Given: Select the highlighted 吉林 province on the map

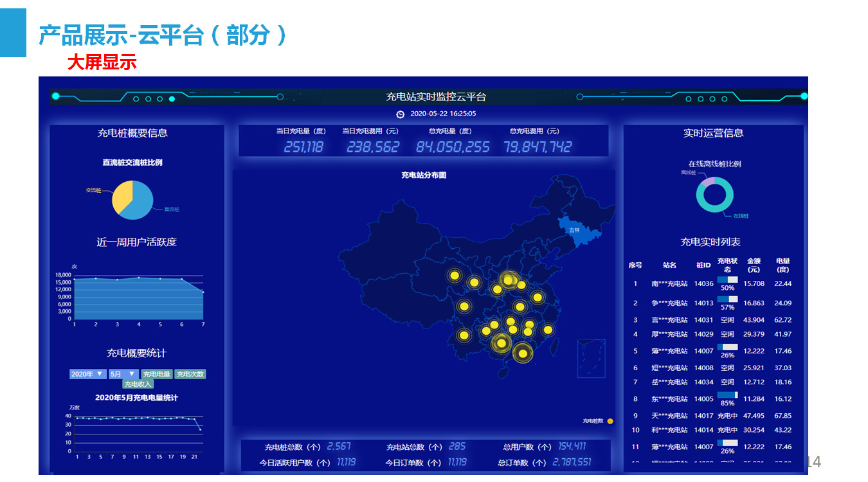Looking at the screenshot, I should (573, 230).
